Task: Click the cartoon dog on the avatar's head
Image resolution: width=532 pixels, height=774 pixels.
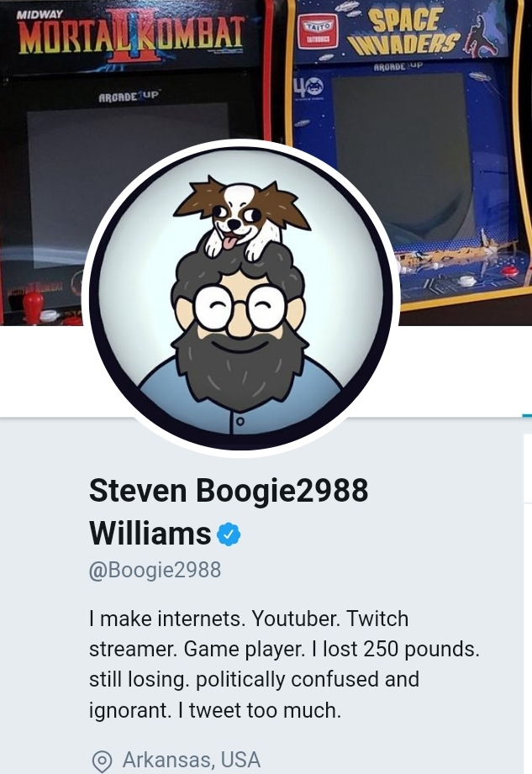Action: point(242,218)
